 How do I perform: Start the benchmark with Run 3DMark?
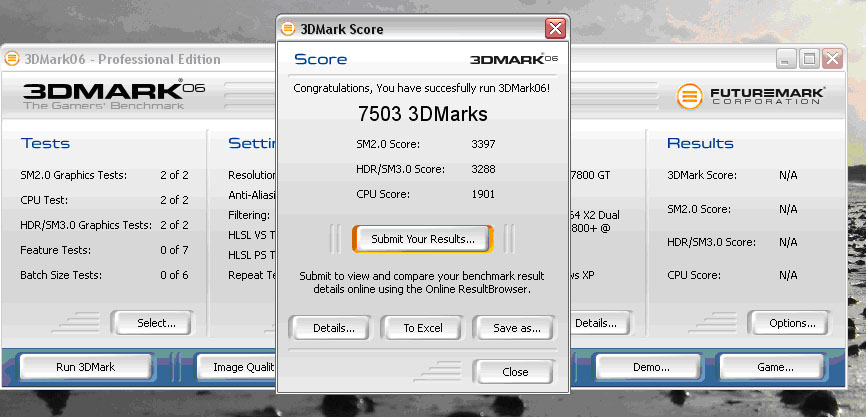pyautogui.click(x=86, y=367)
